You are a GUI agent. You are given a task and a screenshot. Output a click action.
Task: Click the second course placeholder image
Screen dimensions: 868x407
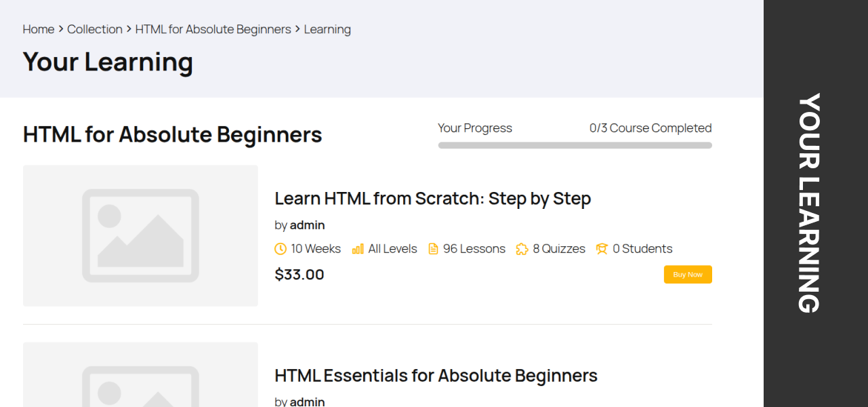(140, 376)
